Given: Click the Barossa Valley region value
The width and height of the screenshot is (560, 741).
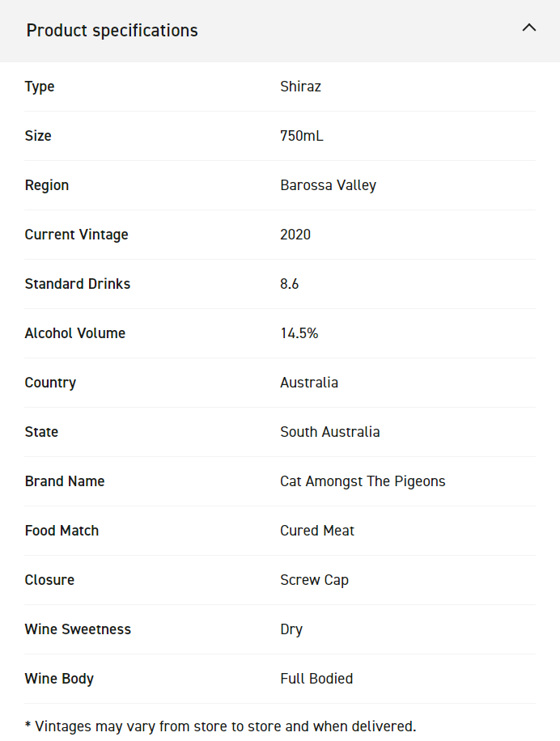Looking at the screenshot, I should (x=328, y=185).
